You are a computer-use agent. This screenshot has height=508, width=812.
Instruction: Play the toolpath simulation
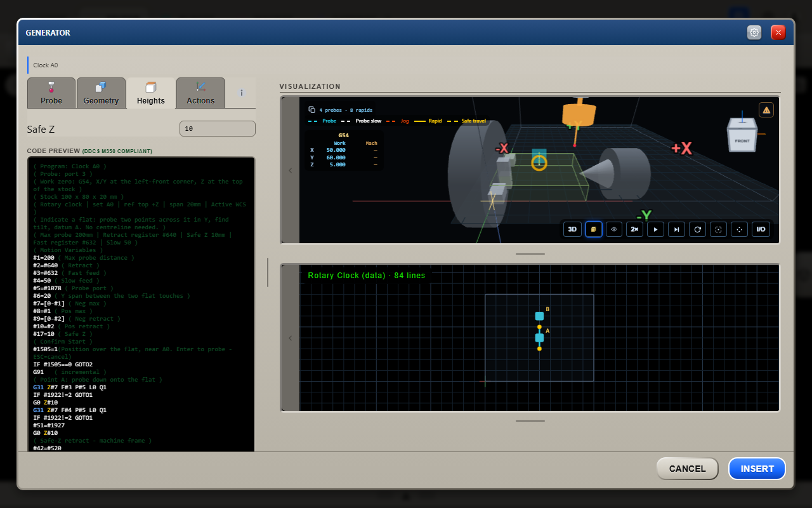pyautogui.click(x=656, y=229)
